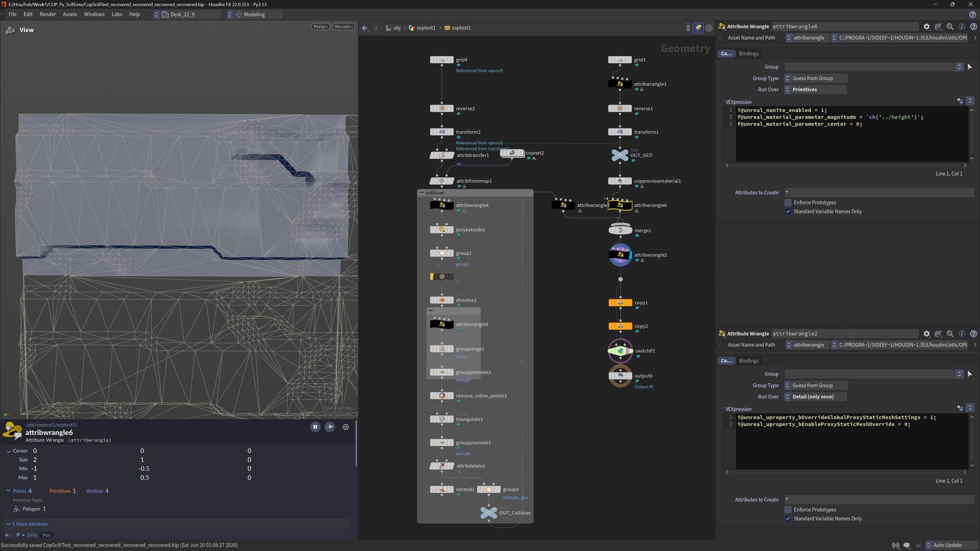Click the OUT_GEO null node icon
The image size is (980, 551).
[620, 155]
